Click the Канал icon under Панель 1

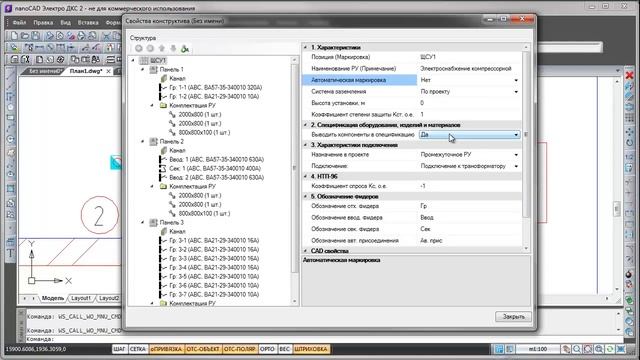pos(164,78)
